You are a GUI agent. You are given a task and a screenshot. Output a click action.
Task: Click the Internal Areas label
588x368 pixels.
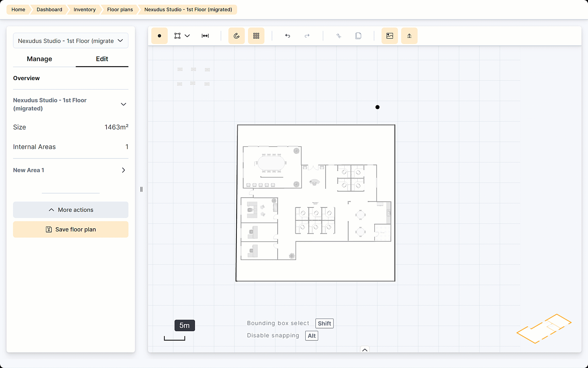34,147
